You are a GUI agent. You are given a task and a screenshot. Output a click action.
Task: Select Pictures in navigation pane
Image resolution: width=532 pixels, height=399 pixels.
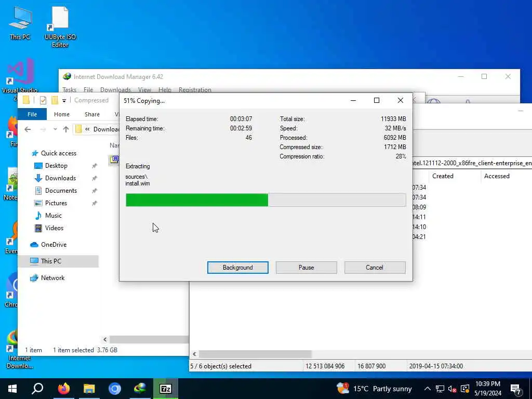(x=51, y=203)
